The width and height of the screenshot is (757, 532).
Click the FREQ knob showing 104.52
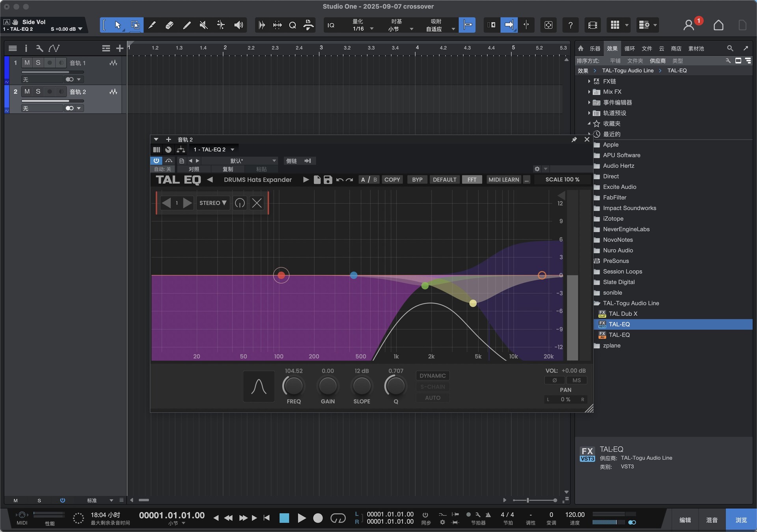point(293,386)
